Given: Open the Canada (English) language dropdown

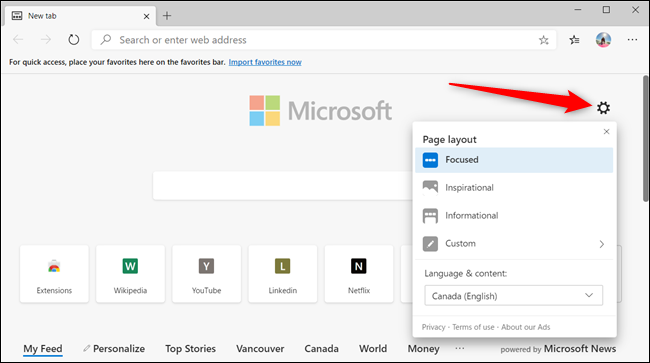Looking at the screenshot, I should pos(514,296).
